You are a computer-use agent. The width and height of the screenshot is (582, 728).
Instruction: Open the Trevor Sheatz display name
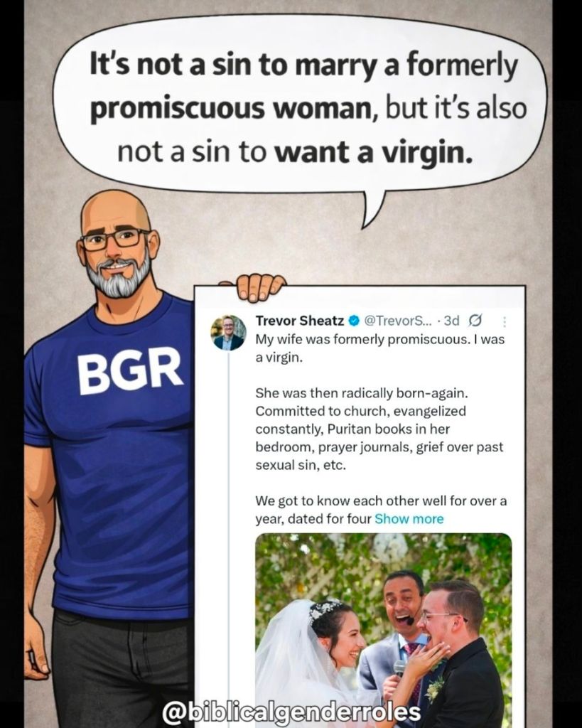(x=300, y=321)
